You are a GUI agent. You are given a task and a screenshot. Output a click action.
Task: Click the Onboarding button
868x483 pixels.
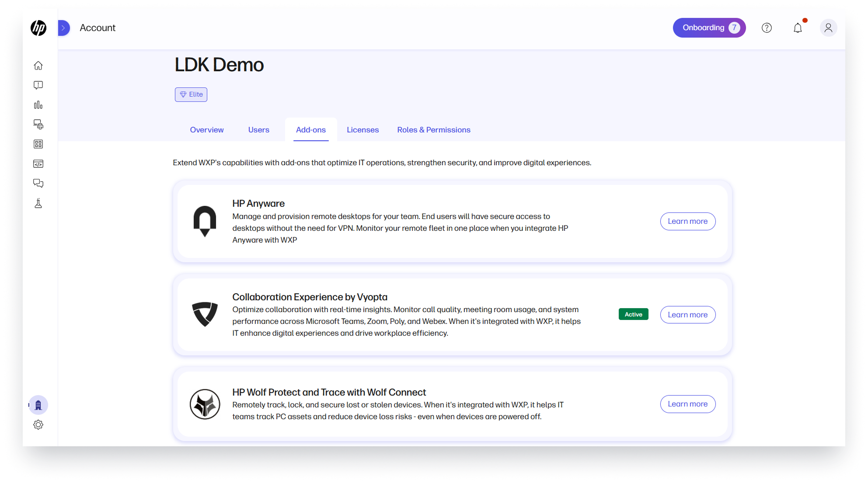point(709,28)
